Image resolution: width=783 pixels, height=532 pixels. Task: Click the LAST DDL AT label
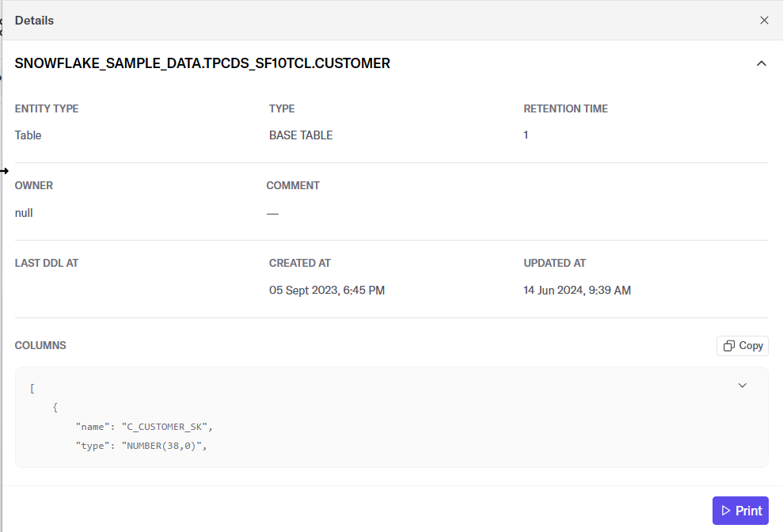pos(47,264)
